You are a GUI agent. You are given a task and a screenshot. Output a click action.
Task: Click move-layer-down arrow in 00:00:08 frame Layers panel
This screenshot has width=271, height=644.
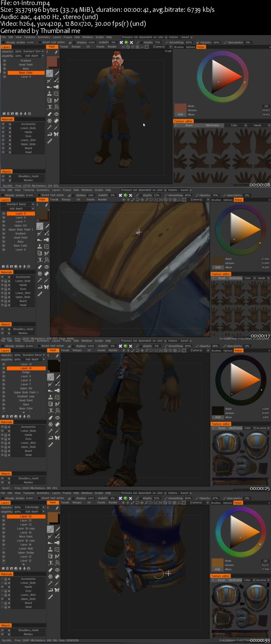(25, 113)
